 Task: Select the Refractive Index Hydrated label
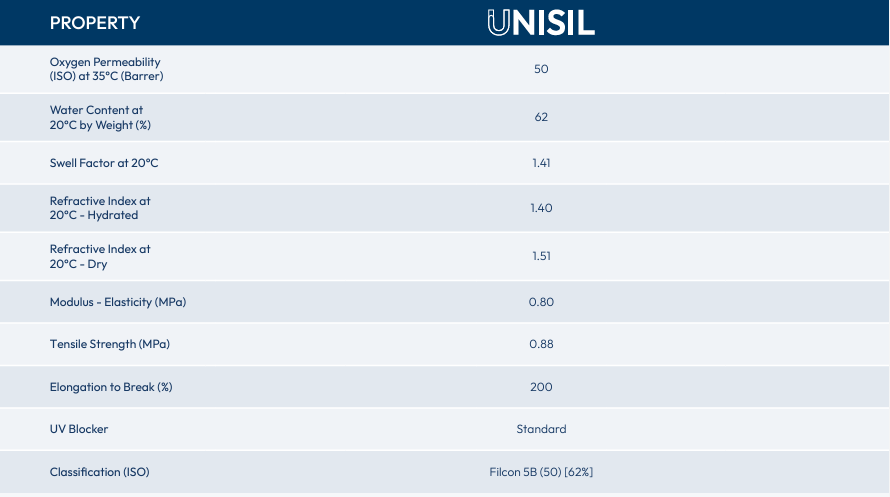100,208
